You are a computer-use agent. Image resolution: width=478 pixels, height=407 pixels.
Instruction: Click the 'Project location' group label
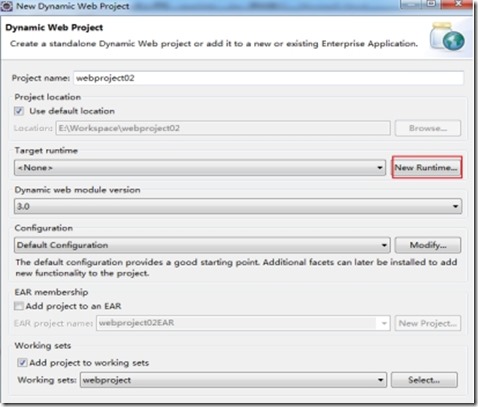tap(48, 97)
